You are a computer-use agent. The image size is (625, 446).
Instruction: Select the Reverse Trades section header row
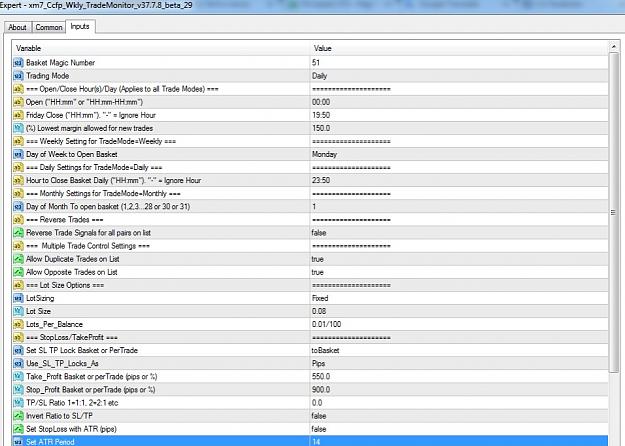click(x=310, y=220)
